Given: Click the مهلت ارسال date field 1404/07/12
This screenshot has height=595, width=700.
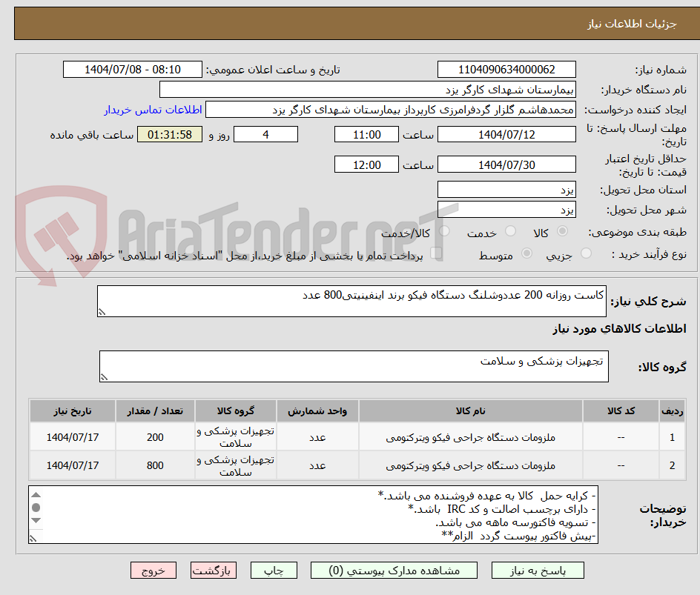Looking at the screenshot, I should click(506, 134).
